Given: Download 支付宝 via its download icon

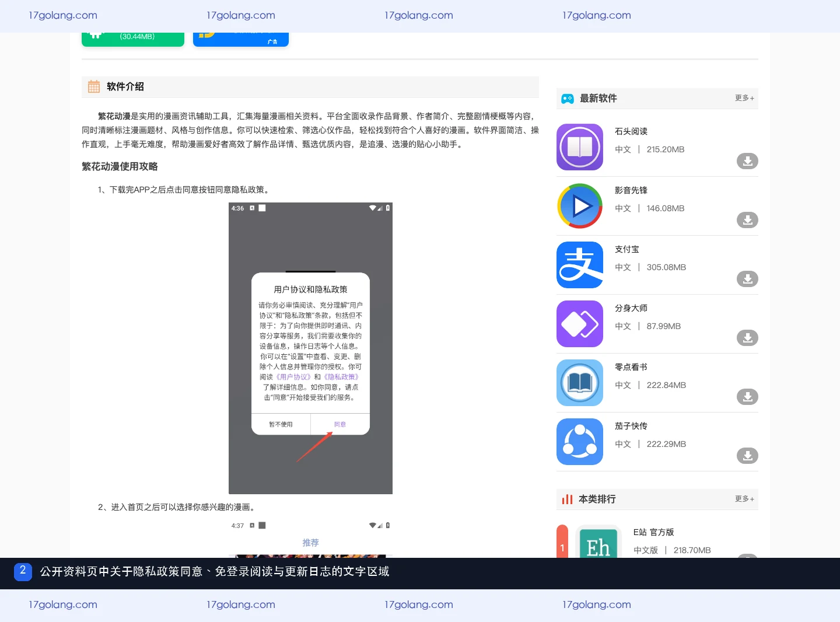Looking at the screenshot, I should (747, 279).
